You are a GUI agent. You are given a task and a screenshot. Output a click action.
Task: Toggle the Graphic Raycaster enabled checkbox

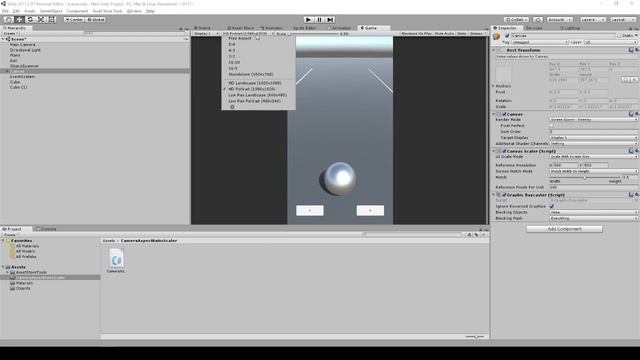pyautogui.click(x=504, y=195)
